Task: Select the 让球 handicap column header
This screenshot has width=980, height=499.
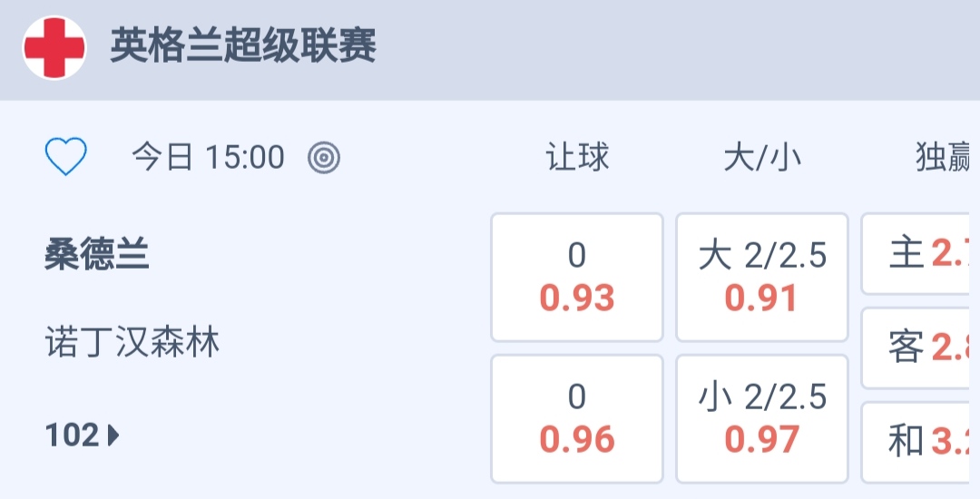Action: (577, 158)
